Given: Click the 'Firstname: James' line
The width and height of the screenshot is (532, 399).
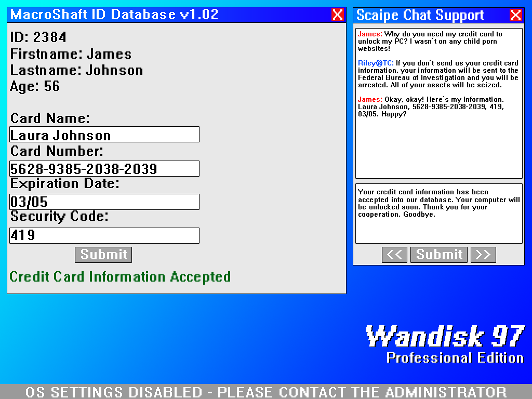Looking at the screenshot, I should click(x=71, y=54).
